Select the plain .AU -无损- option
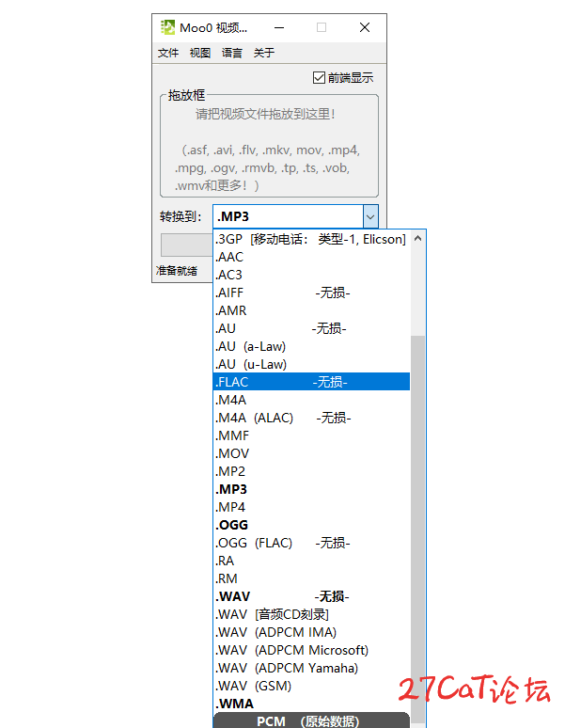The height and width of the screenshot is (728, 565). (311, 328)
